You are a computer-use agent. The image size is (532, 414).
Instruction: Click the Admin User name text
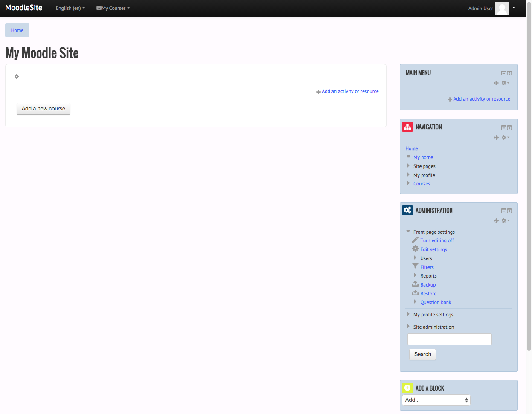click(x=480, y=9)
